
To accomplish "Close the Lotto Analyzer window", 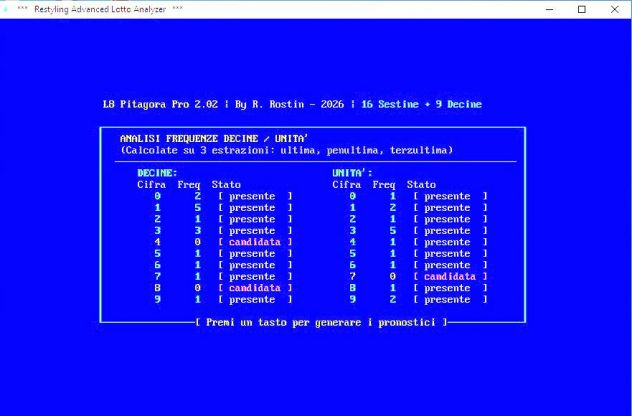I will point(614,9).
